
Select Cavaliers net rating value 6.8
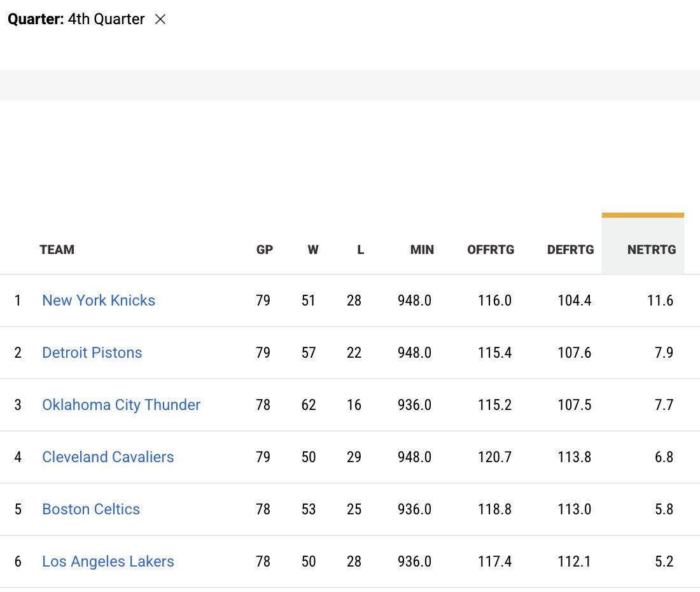coord(664,457)
